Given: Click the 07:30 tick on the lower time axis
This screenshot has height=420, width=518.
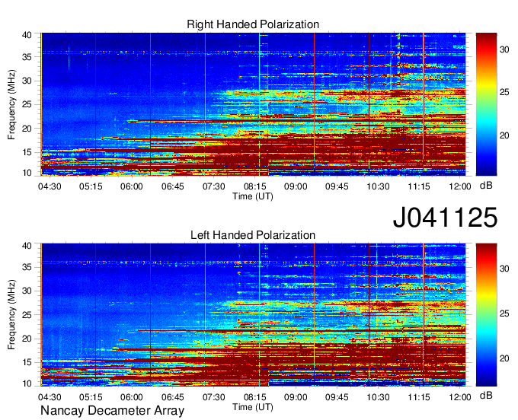Looking at the screenshot, I should pos(214,397).
